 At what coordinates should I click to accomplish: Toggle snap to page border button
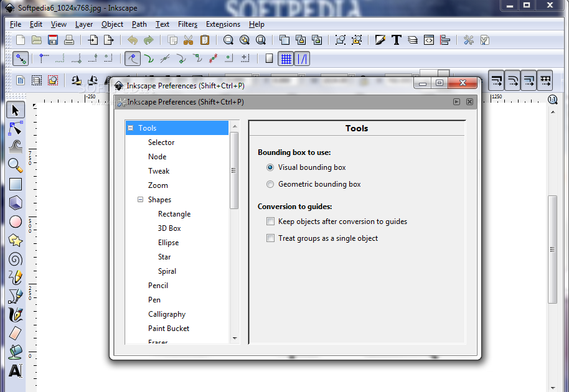coord(270,58)
